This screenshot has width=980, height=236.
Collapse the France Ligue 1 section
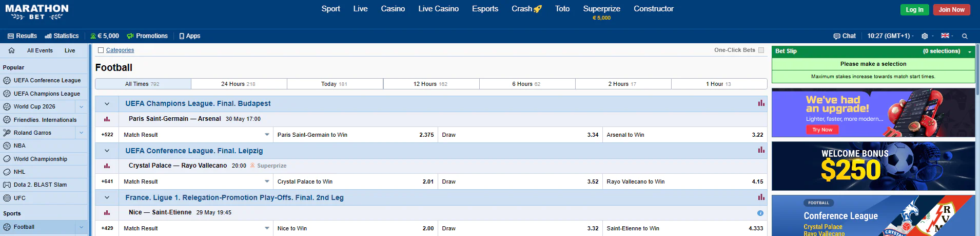click(107, 197)
